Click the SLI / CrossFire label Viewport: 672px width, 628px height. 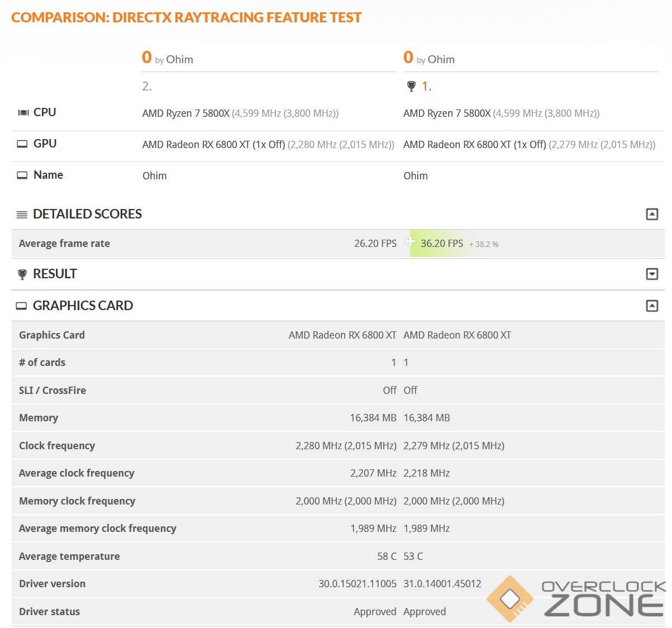53,391
